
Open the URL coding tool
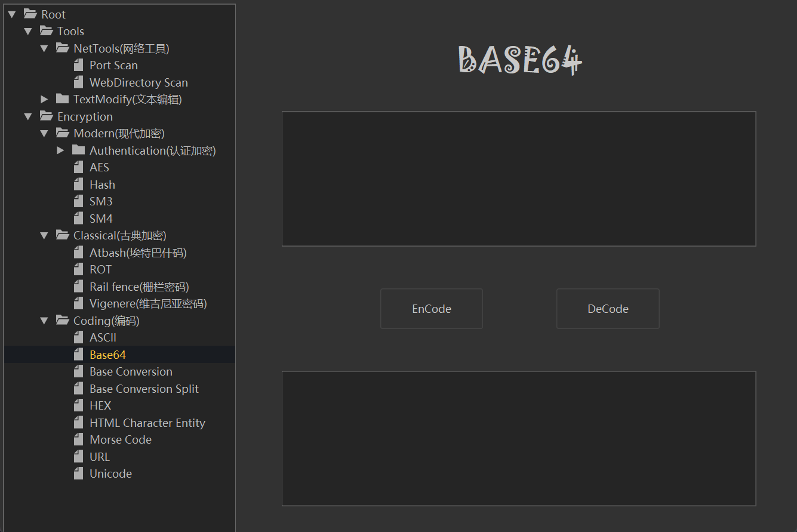pyautogui.click(x=100, y=457)
